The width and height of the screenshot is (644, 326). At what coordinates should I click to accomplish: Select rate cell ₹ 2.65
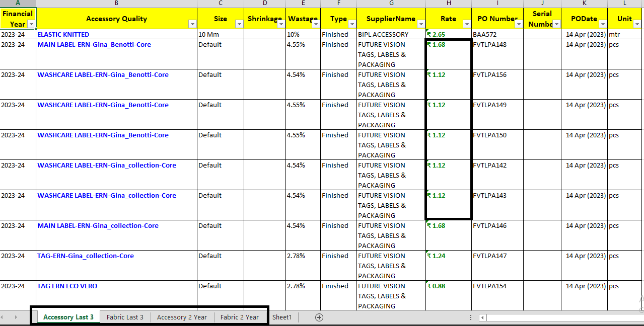[449, 34]
